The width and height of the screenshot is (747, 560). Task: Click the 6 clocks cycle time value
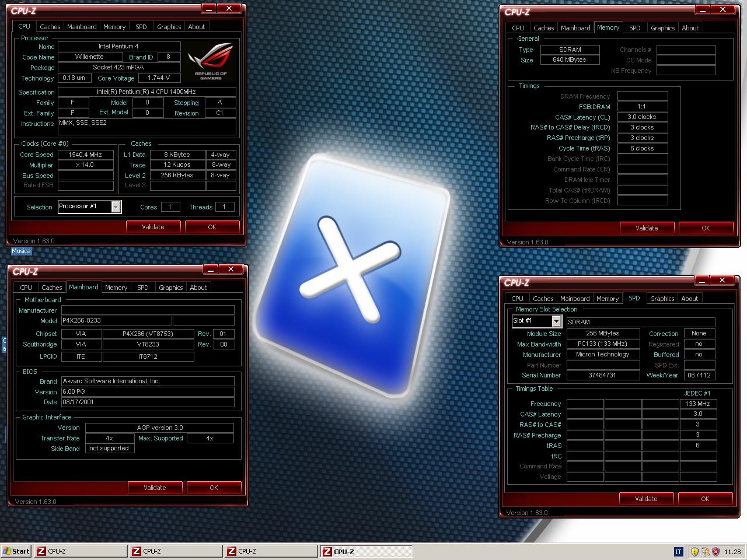[642, 148]
